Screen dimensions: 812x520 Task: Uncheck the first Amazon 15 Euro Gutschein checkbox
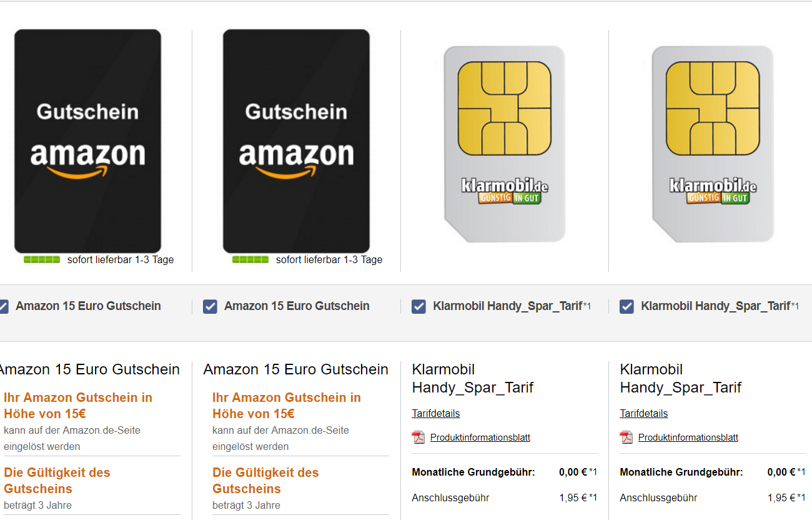2,306
